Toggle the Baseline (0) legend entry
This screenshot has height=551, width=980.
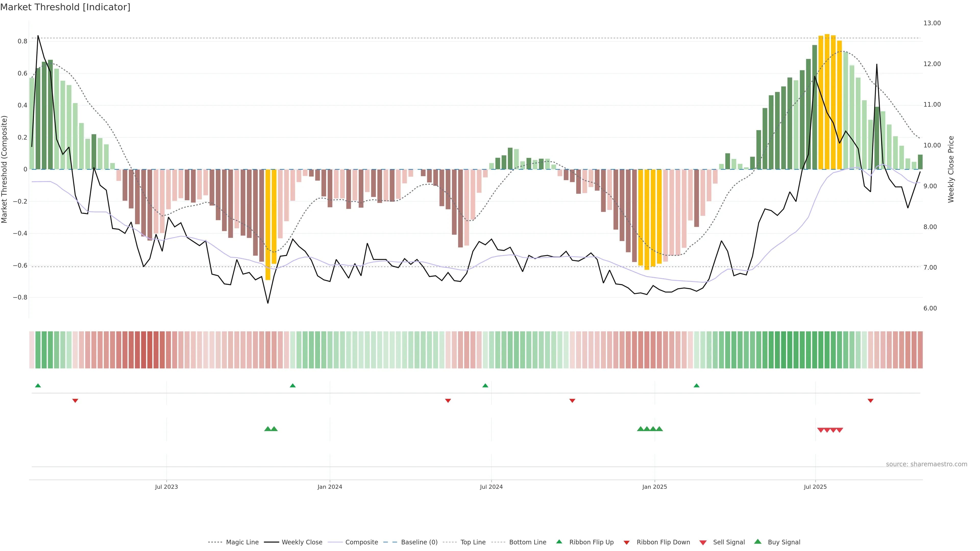tap(419, 542)
